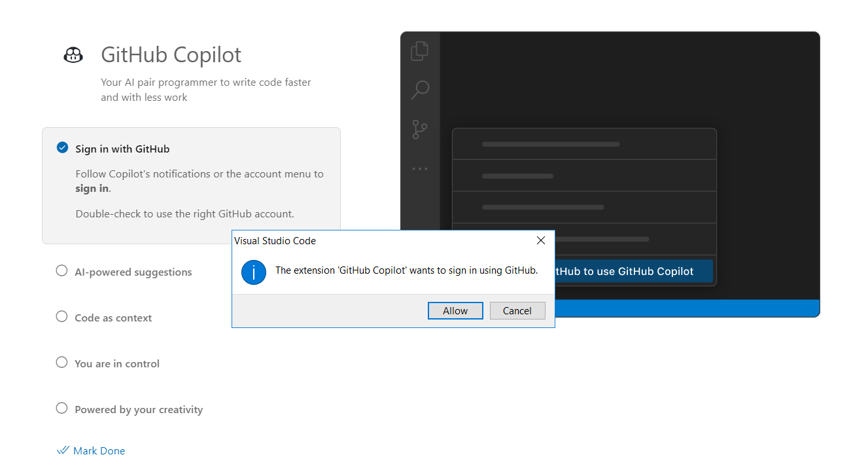Toggle the checked Sign in with GitHub circle
The image size is (868, 476).
[62, 148]
